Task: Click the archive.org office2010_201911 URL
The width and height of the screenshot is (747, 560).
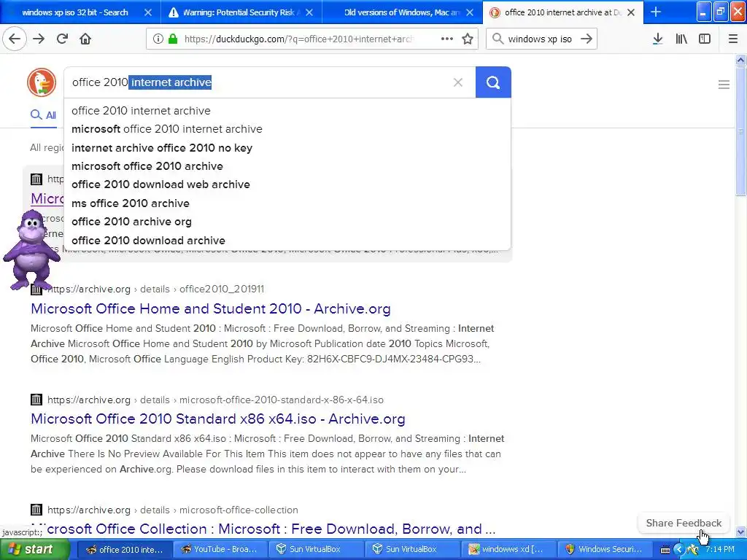Action: [x=156, y=289]
